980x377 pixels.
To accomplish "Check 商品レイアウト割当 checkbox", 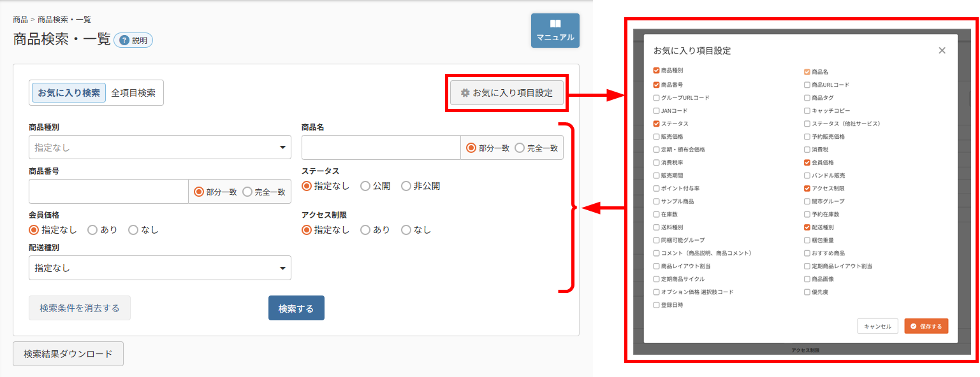I will click(x=657, y=266).
